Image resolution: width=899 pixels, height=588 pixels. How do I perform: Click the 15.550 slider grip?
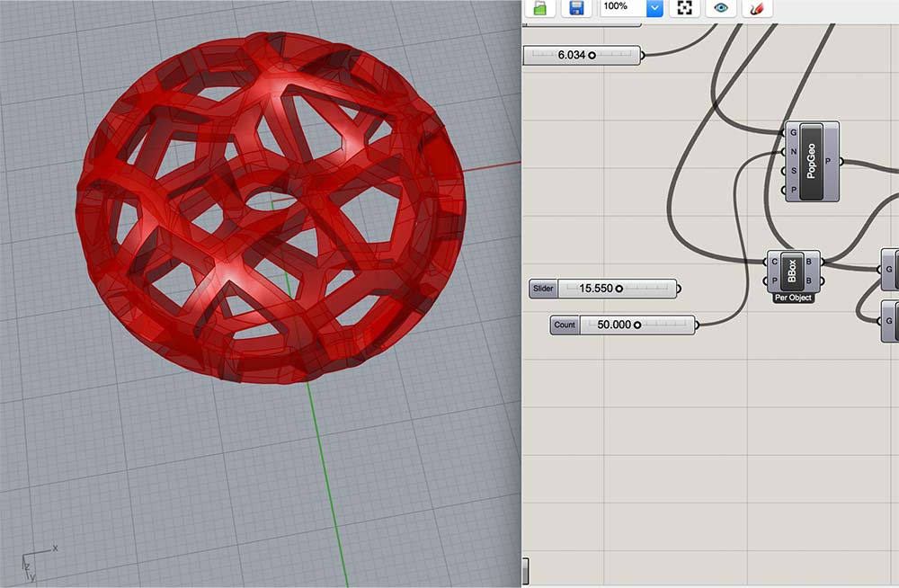[619, 289]
